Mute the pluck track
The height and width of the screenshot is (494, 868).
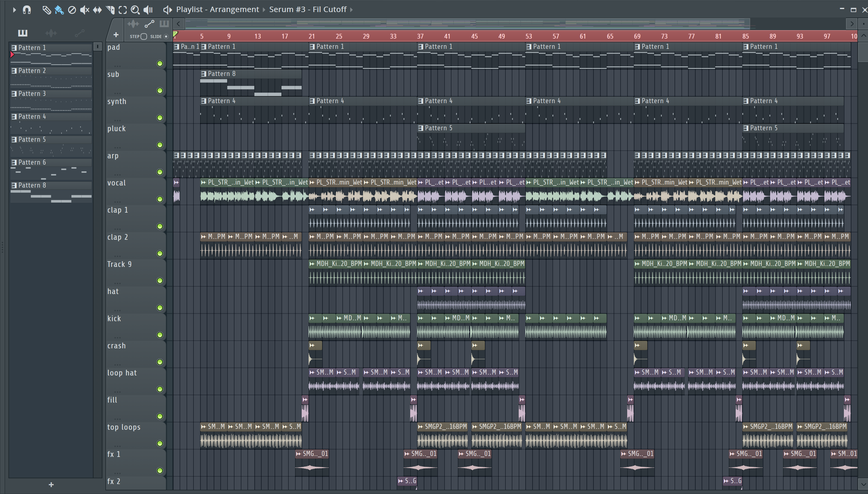[160, 145]
